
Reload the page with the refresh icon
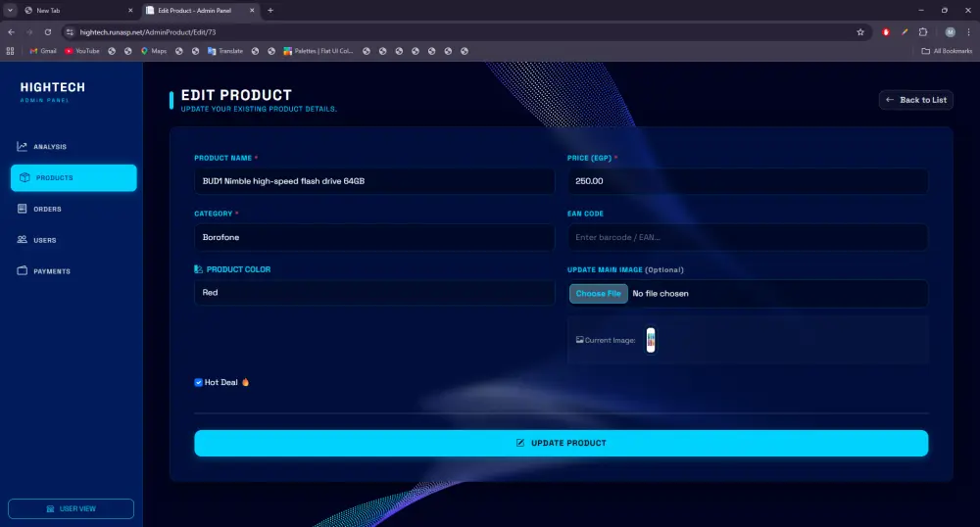[x=47, y=32]
